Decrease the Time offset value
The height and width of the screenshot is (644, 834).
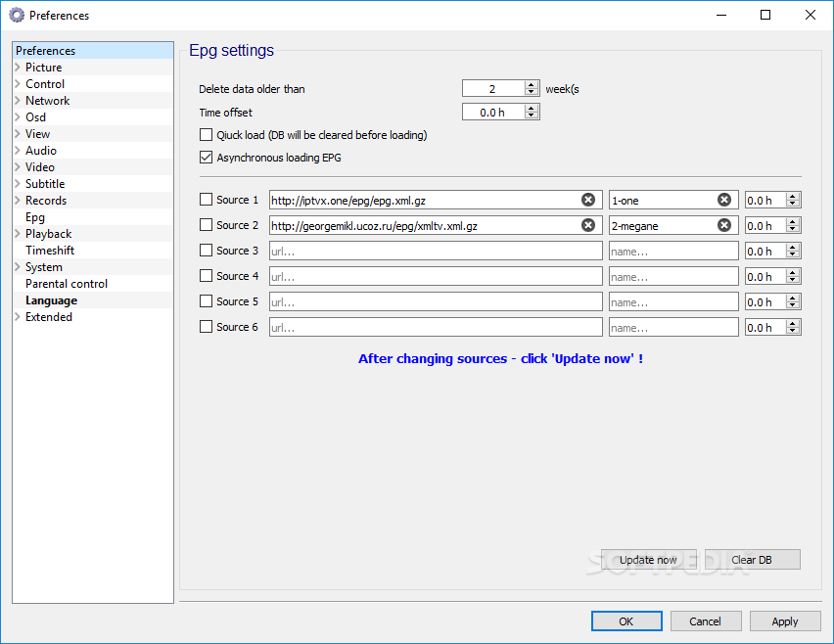coord(531,115)
